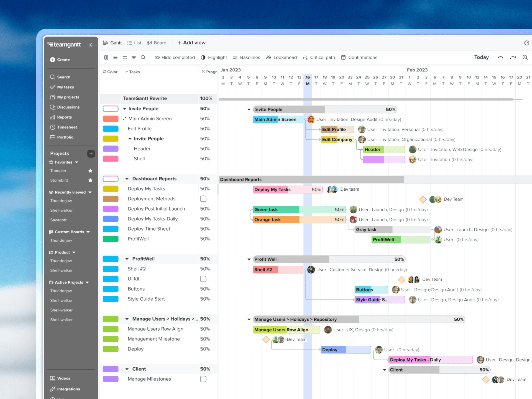Open the Reports chart icon
Screen dimensions: 532x399
53,117
